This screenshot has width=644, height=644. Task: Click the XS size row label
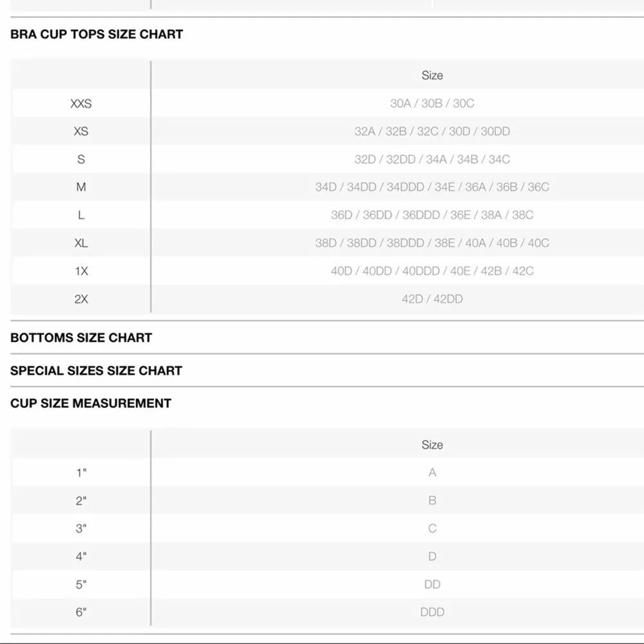pos(81,131)
